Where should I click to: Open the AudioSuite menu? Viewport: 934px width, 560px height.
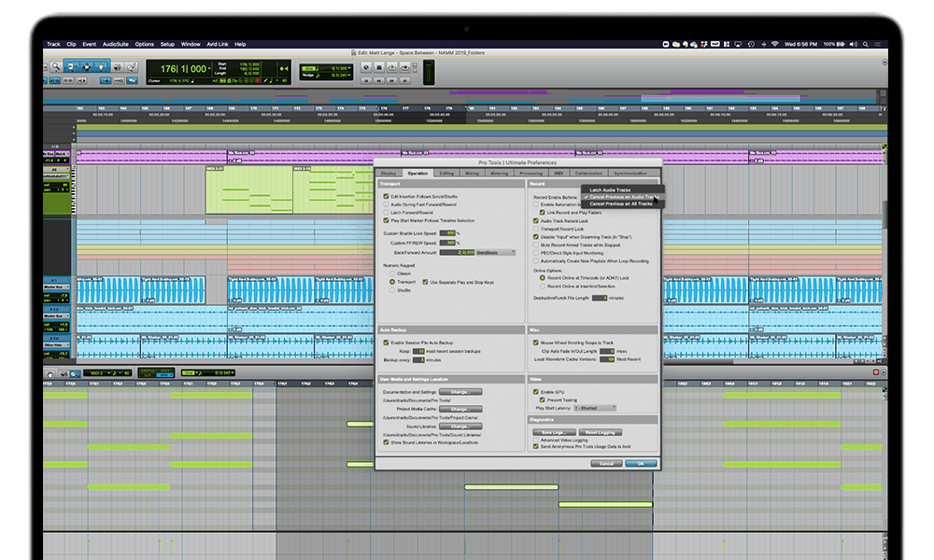click(x=116, y=44)
